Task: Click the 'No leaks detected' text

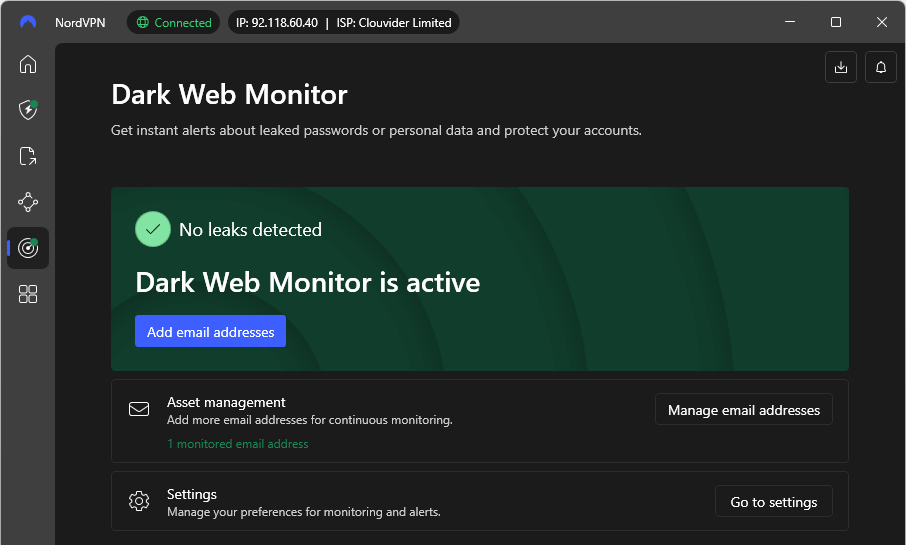Action: pyautogui.click(x=250, y=229)
